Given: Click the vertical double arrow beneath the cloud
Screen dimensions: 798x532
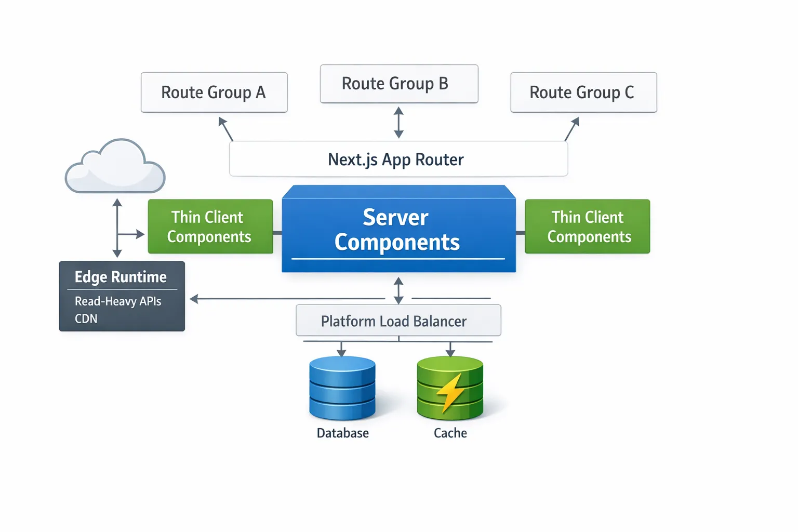Looking at the screenshot, I should pos(117,228).
